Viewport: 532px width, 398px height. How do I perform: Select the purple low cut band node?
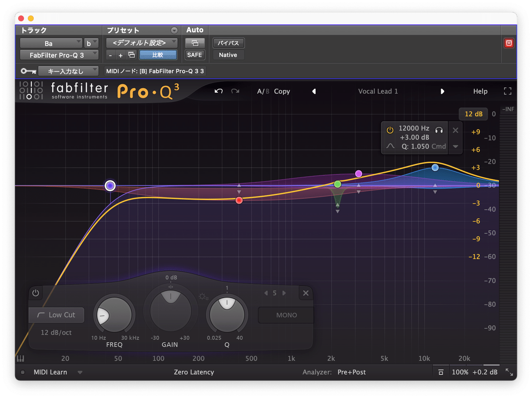pos(110,185)
